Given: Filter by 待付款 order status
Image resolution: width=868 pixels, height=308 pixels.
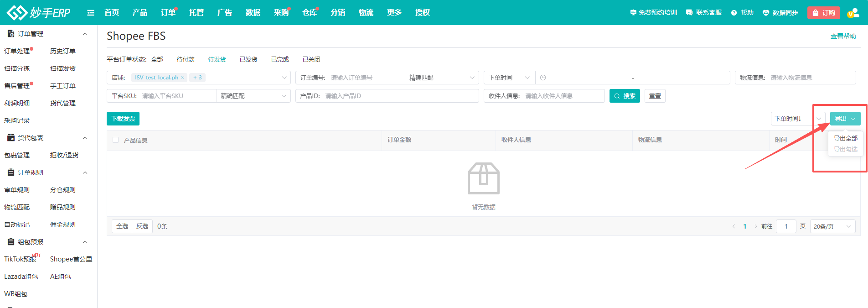Looking at the screenshot, I should click(x=186, y=59).
